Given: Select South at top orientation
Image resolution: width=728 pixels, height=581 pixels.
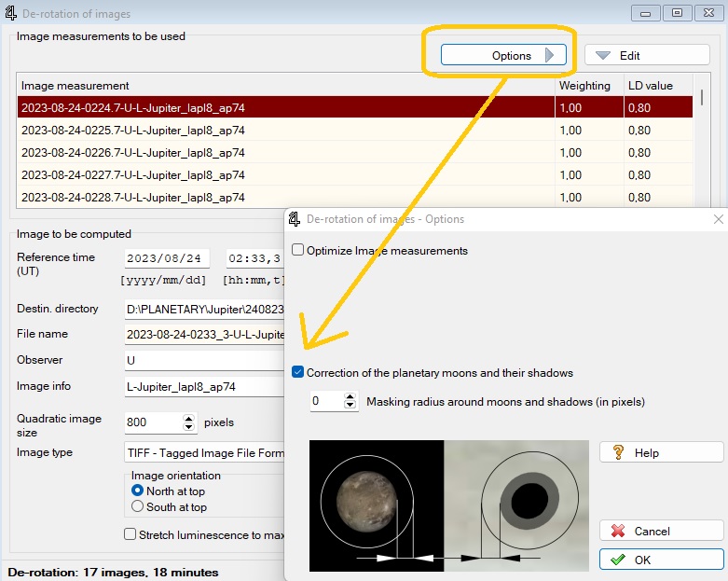Looking at the screenshot, I should [138, 506].
